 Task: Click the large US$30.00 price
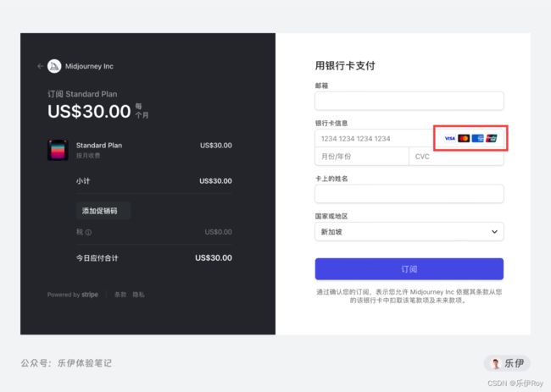tap(89, 111)
